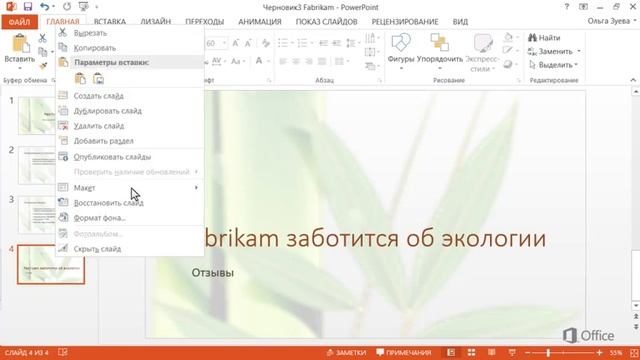Click the Отзывы subtitle text on slide
The width and height of the screenshot is (640, 360).
point(213,273)
